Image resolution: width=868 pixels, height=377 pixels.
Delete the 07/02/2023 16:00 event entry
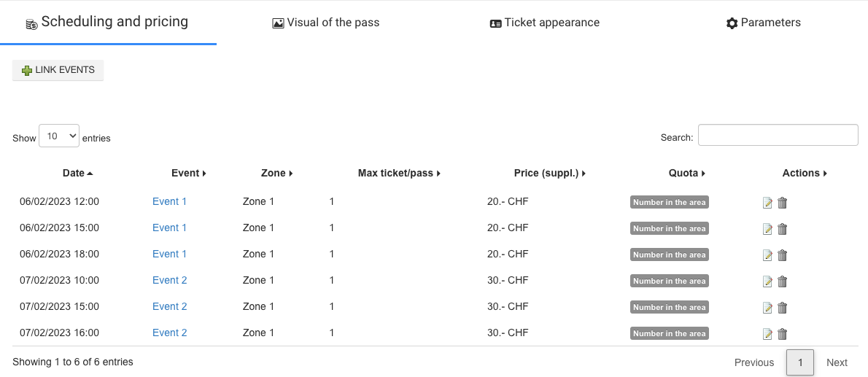pyautogui.click(x=782, y=334)
